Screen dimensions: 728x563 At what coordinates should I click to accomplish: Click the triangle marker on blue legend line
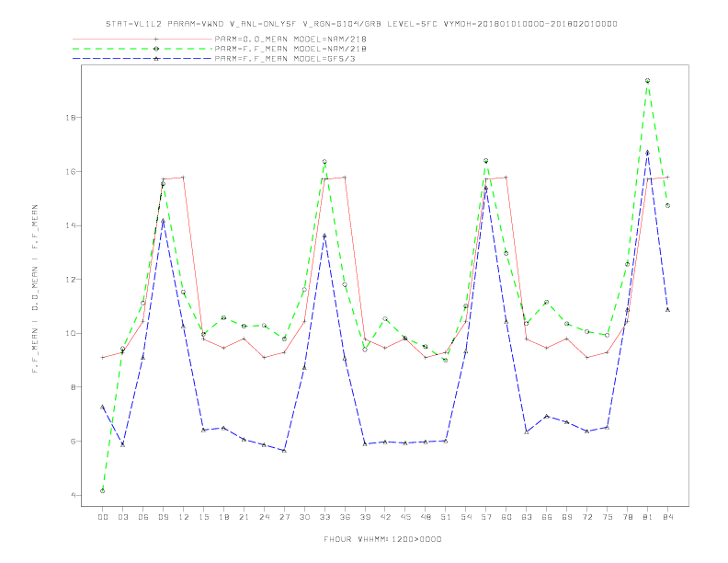156,59
